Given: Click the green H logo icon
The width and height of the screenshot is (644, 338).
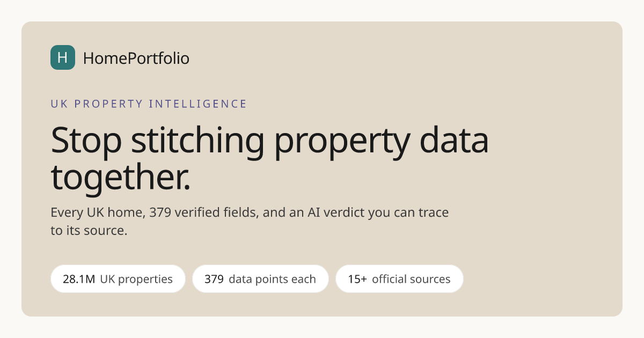Looking at the screenshot, I should point(63,57).
